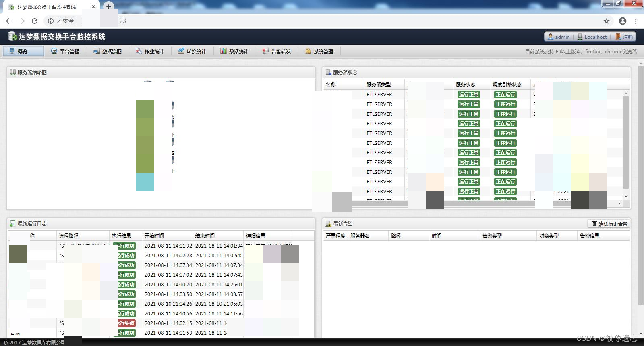Open the 告警转发 menu

[x=277, y=51]
